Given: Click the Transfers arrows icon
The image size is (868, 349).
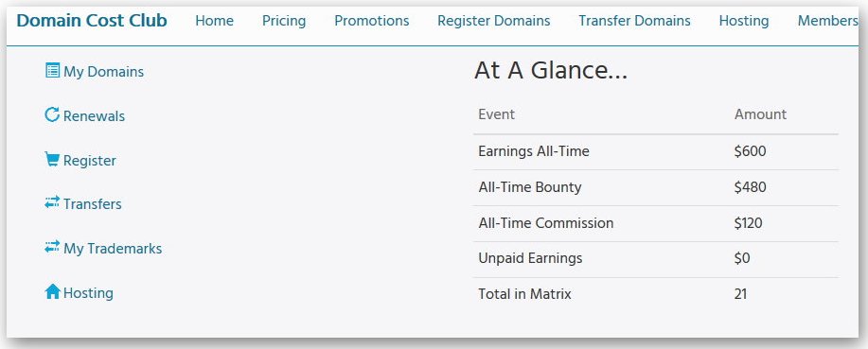Looking at the screenshot, I should tap(52, 202).
